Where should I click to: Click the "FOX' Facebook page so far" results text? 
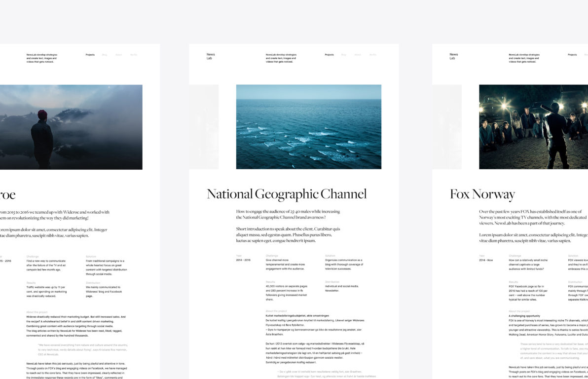528,293
